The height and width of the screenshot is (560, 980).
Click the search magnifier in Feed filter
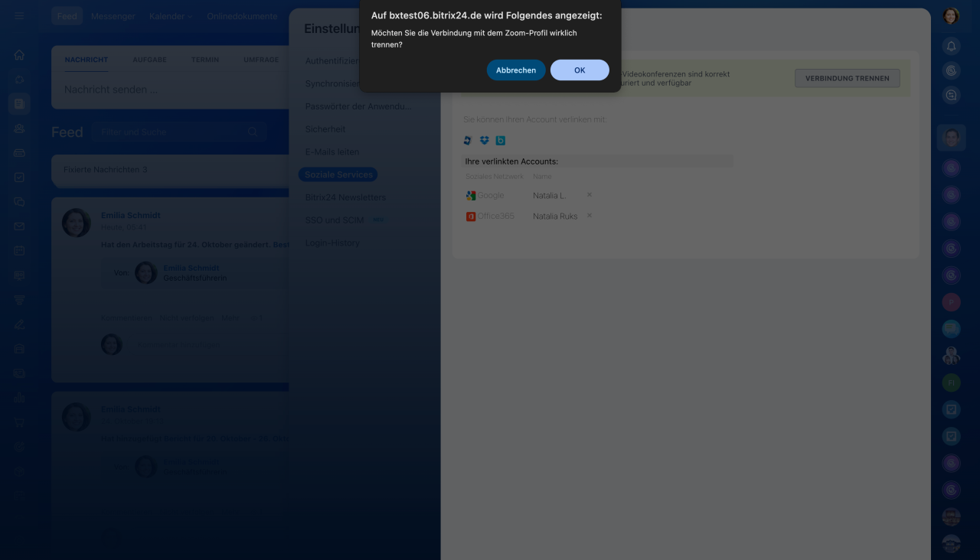tap(253, 132)
